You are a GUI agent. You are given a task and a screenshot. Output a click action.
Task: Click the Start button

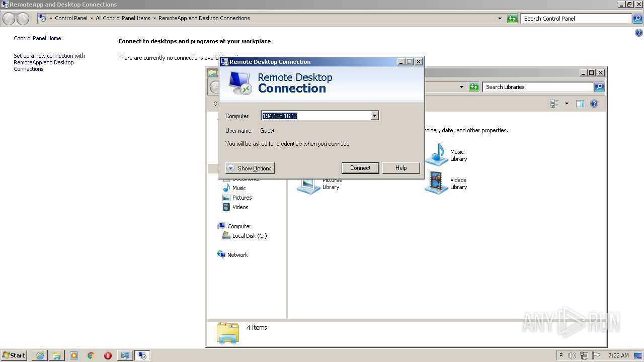click(14, 355)
